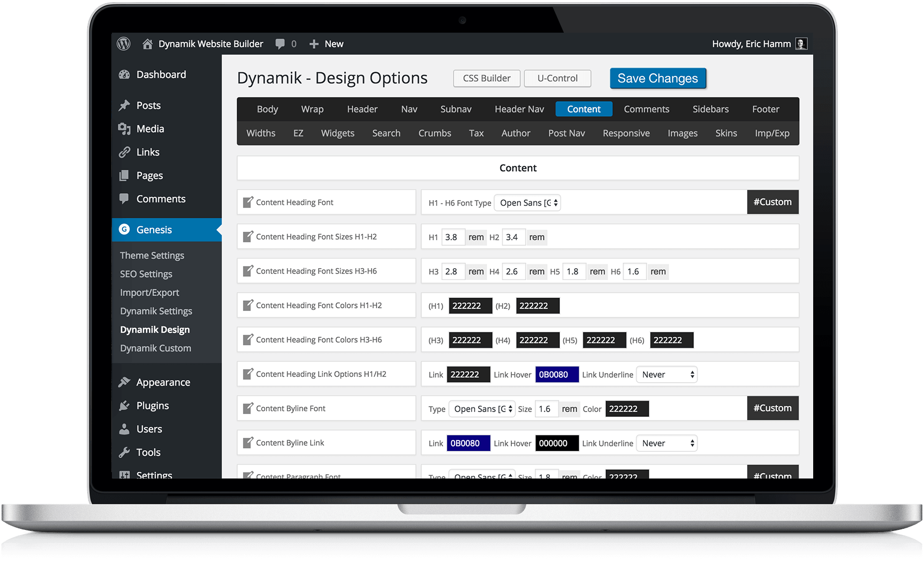
Task: Open the Byline Link Underline Never dropdown
Action: click(667, 443)
